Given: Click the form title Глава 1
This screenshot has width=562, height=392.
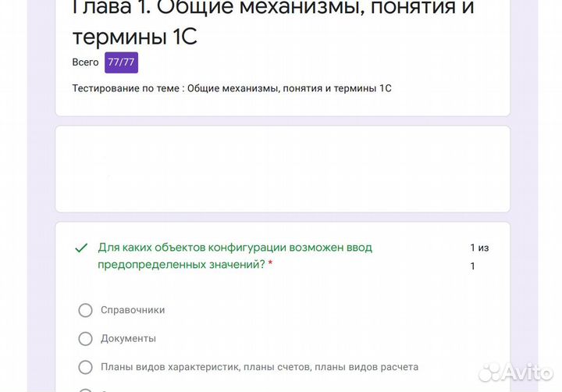Looking at the screenshot, I should [273, 22].
